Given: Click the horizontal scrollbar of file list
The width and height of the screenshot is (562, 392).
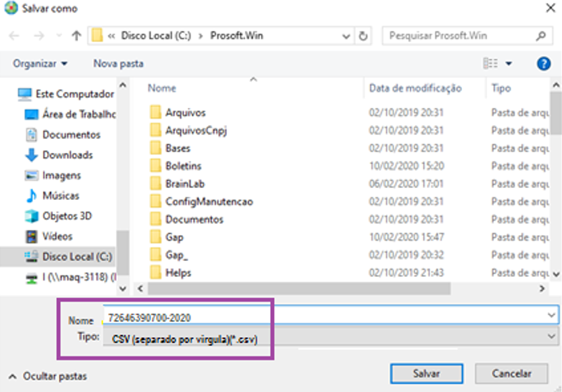Looking at the screenshot, I should coord(298,289).
